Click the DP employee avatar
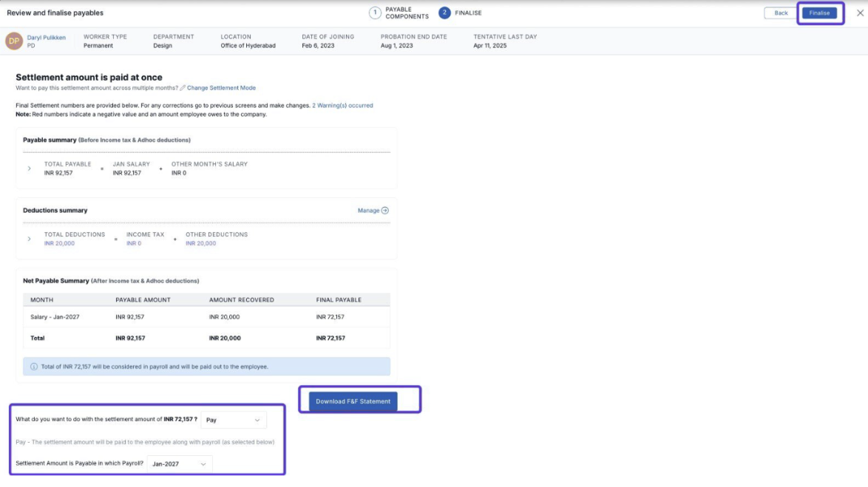This screenshot has width=868, height=487. pos(13,41)
